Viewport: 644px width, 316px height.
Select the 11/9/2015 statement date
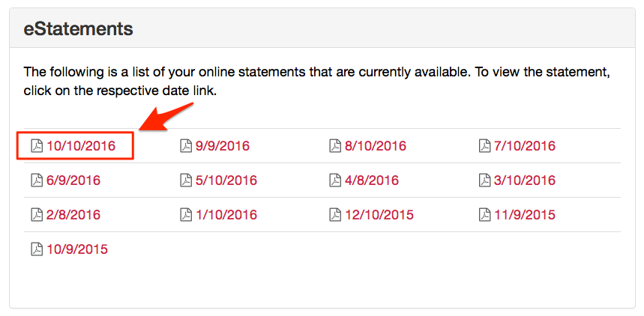(525, 215)
